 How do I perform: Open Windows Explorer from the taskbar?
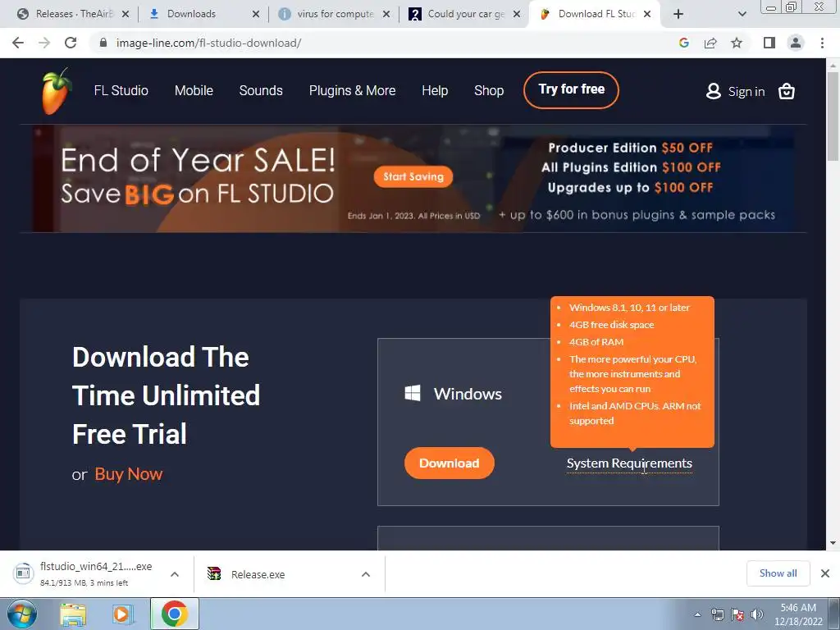point(73,614)
